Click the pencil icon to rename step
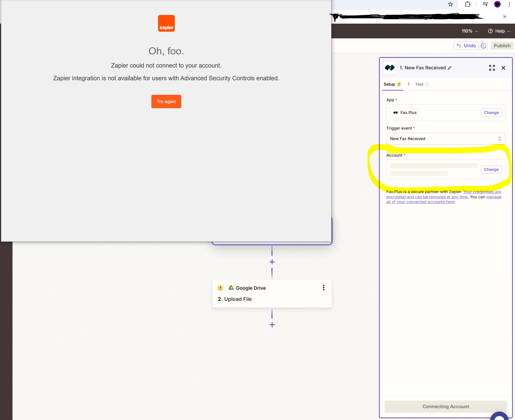The height and width of the screenshot is (420, 515). coord(449,68)
